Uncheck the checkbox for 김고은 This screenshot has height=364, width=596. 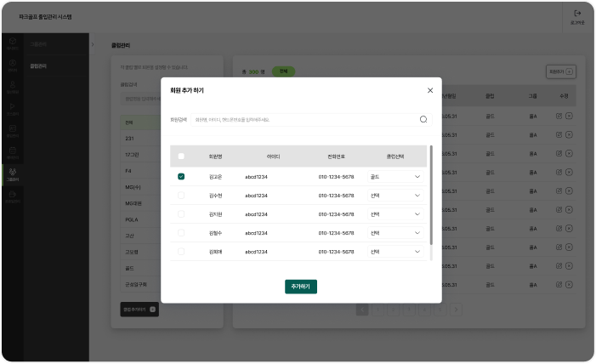(181, 177)
